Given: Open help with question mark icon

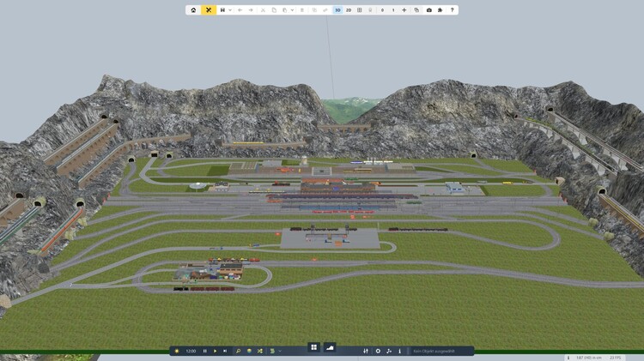Looking at the screenshot, I should pos(453,9).
